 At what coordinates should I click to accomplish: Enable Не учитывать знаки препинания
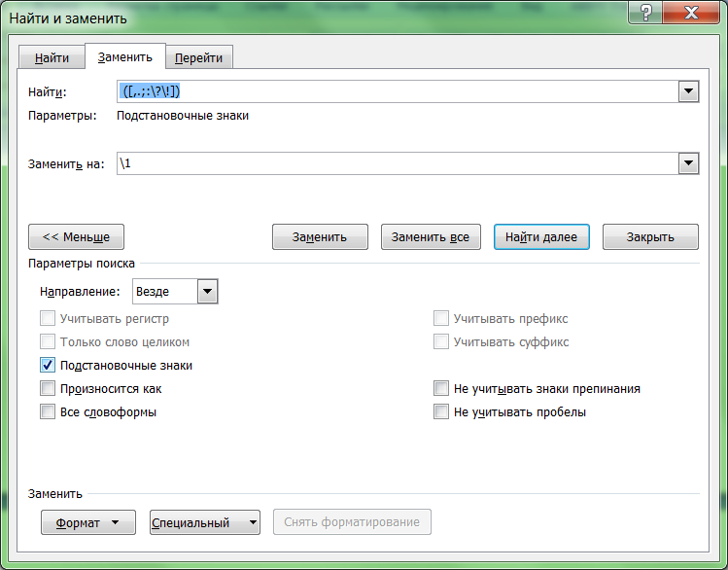pyautogui.click(x=441, y=388)
